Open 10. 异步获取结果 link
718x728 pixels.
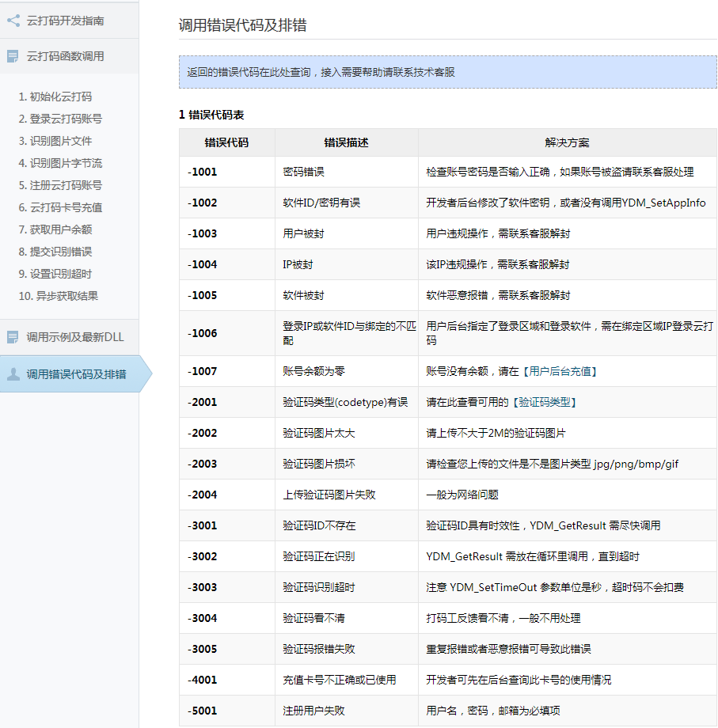click(58, 296)
